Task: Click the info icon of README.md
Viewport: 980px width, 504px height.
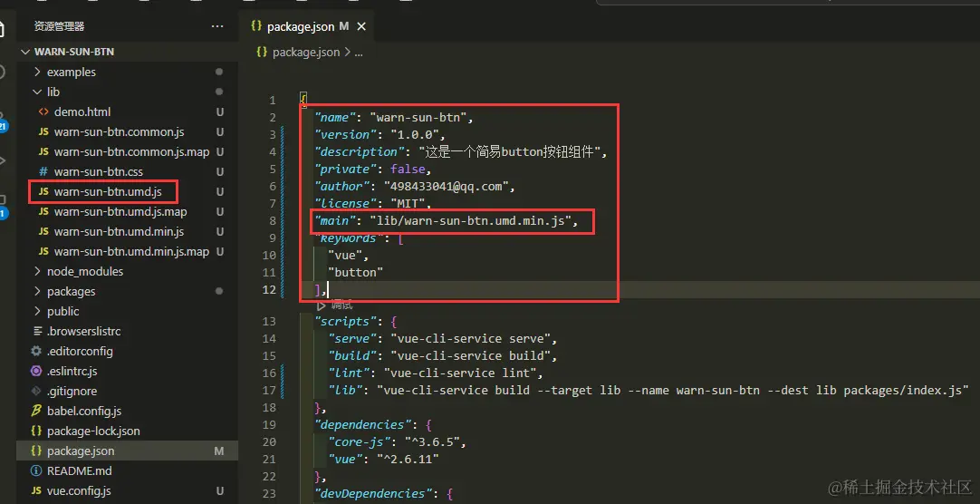Action: pos(36,470)
